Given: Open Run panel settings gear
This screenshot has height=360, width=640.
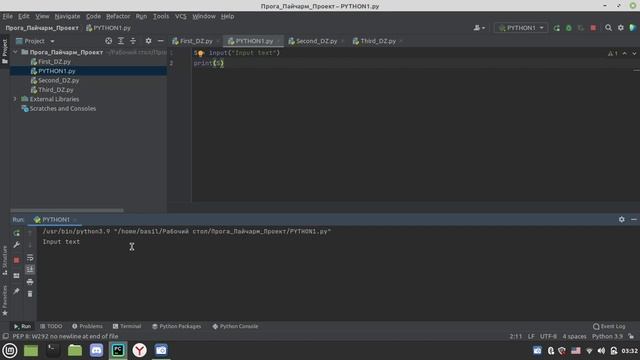Looking at the screenshot, I should click(x=621, y=220).
